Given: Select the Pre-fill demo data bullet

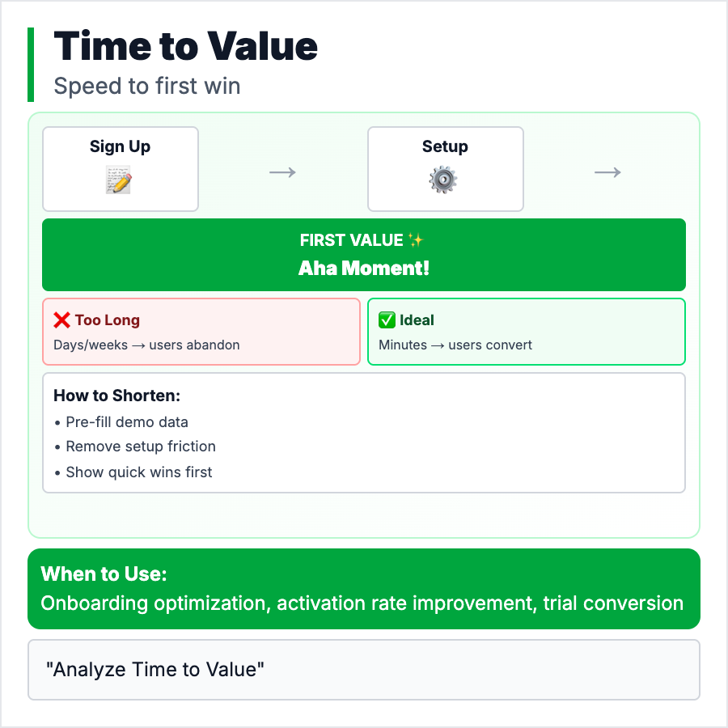Looking at the screenshot, I should [126, 422].
